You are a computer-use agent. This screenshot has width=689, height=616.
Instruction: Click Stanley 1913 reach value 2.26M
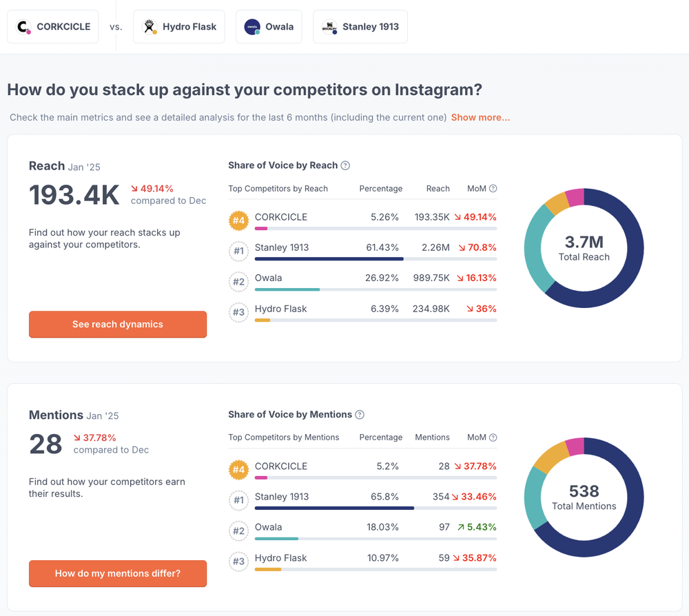(436, 247)
